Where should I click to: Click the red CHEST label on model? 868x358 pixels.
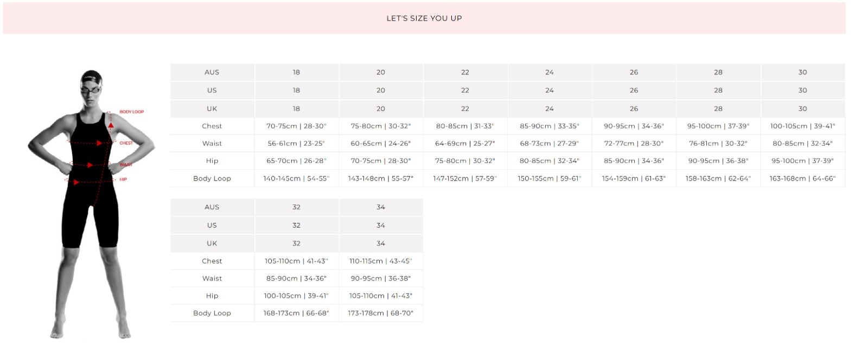coord(126,143)
